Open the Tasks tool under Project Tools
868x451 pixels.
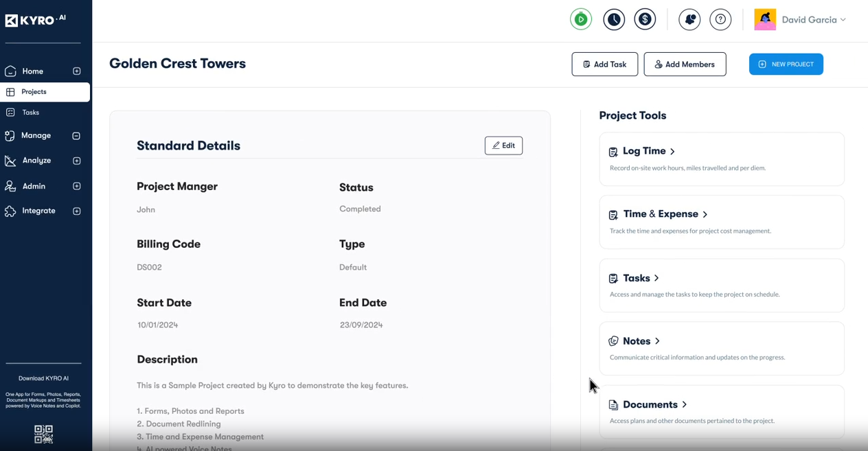click(637, 278)
